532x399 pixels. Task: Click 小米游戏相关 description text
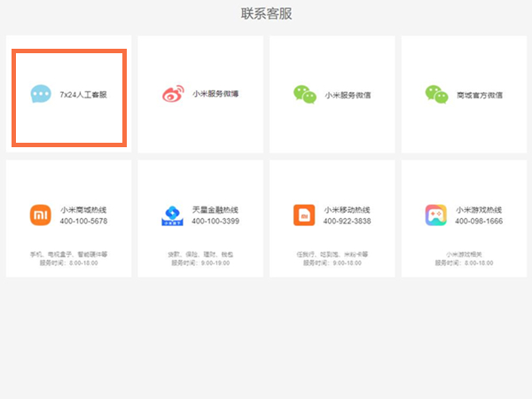[464, 254]
